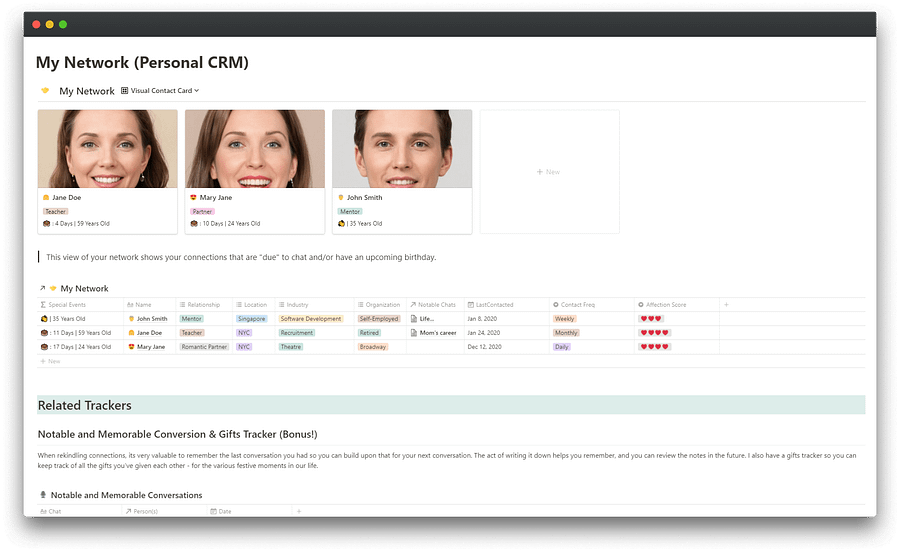
Task: Open Jane Doe in the Name column
Action: pos(149,332)
